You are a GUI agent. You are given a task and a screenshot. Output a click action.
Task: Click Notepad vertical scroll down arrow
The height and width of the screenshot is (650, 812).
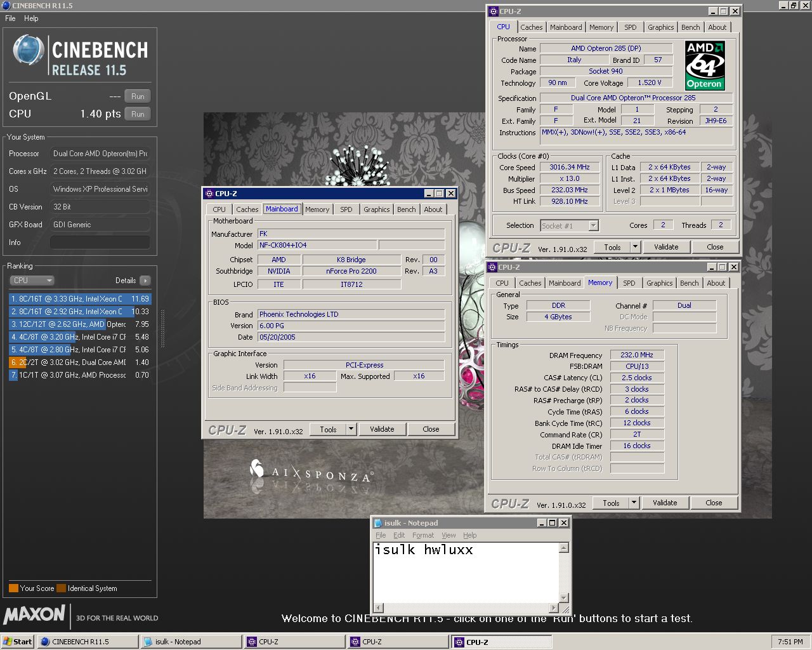[564, 599]
